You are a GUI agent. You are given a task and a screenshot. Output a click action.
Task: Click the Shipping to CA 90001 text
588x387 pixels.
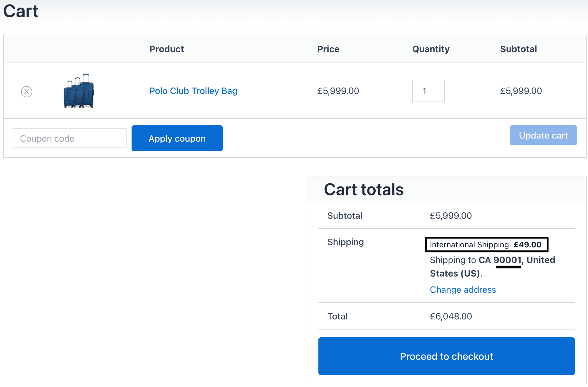(x=492, y=266)
